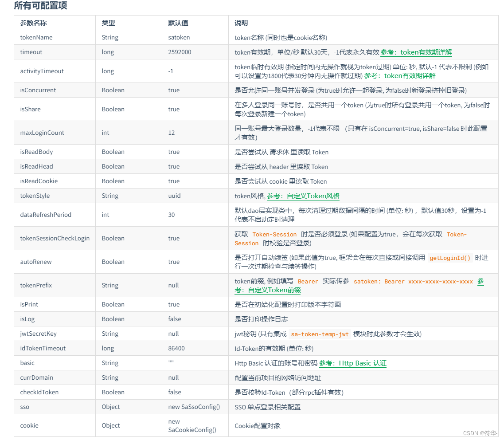This screenshot has width=504, height=440.
Task: Select the tokenStyle parameter cell
Action: [55, 196]
